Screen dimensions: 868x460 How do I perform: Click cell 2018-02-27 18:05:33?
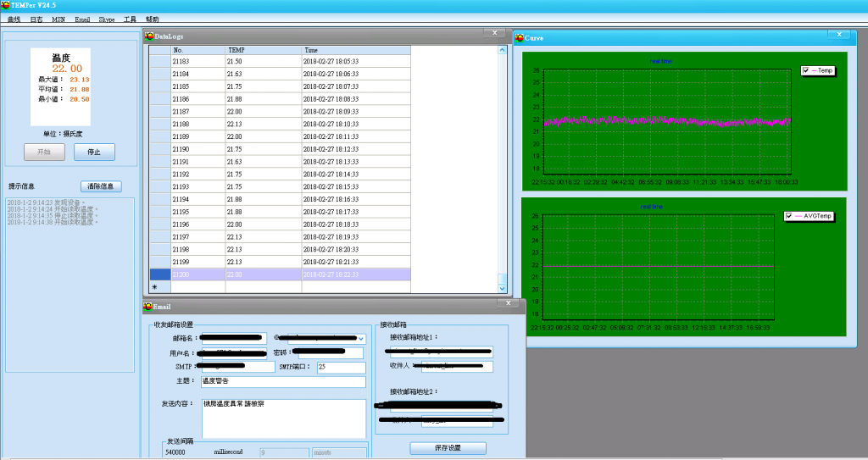[x=357, y=62]
